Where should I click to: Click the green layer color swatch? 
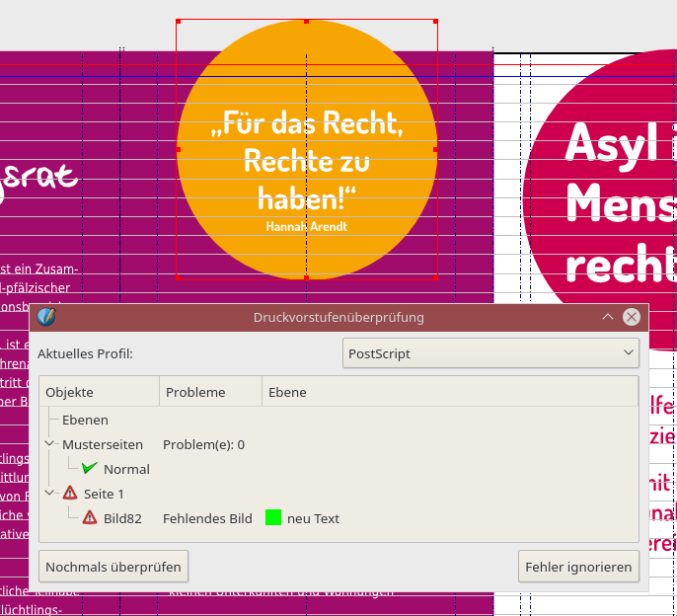pyautogui.click(x=273, y=518)
